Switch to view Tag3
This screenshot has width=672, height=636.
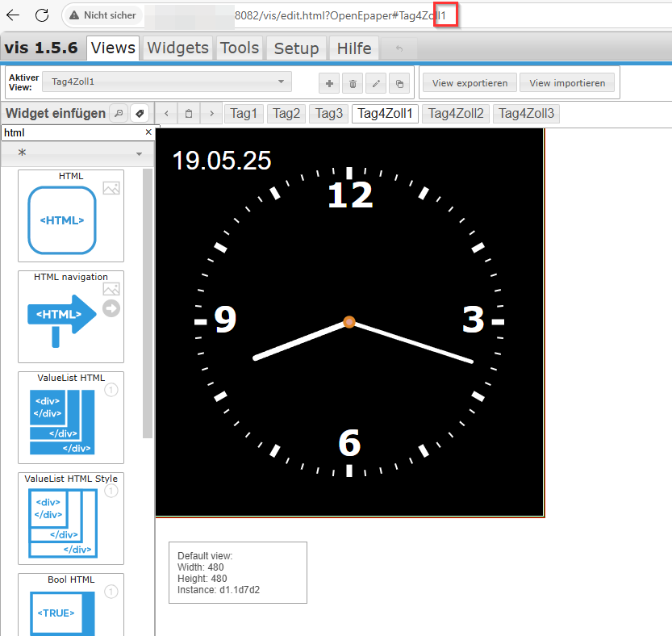click(x=328, y=114)
